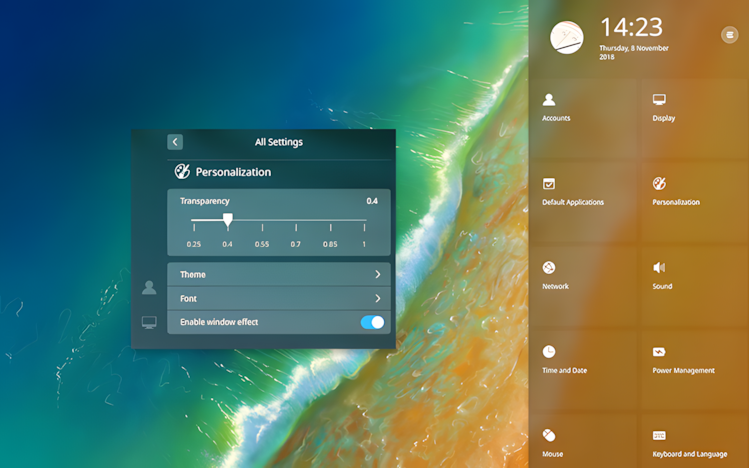Open Sound settings speaker icon
The width and height of the screenshot is (749, 468).
[x=659, y=267]
